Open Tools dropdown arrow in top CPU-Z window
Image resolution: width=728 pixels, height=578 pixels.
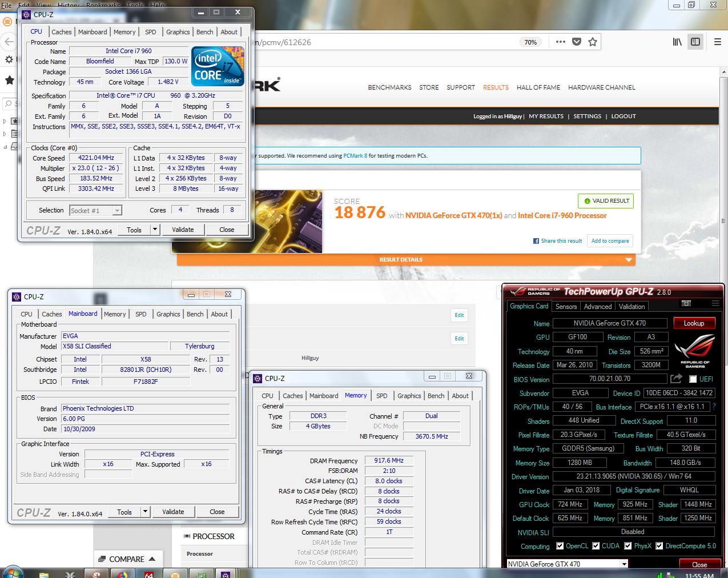[155, 230]
